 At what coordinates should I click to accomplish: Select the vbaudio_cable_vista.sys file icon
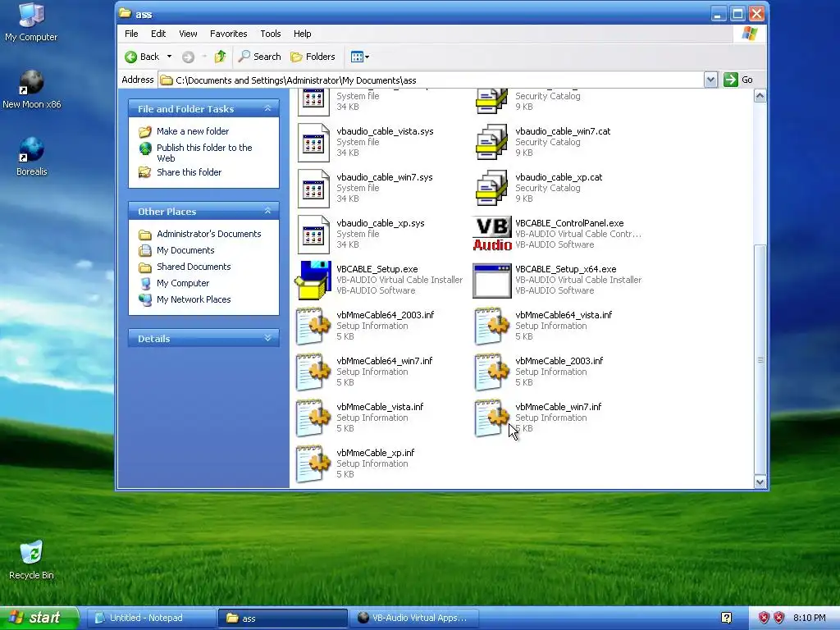[313, 143]
